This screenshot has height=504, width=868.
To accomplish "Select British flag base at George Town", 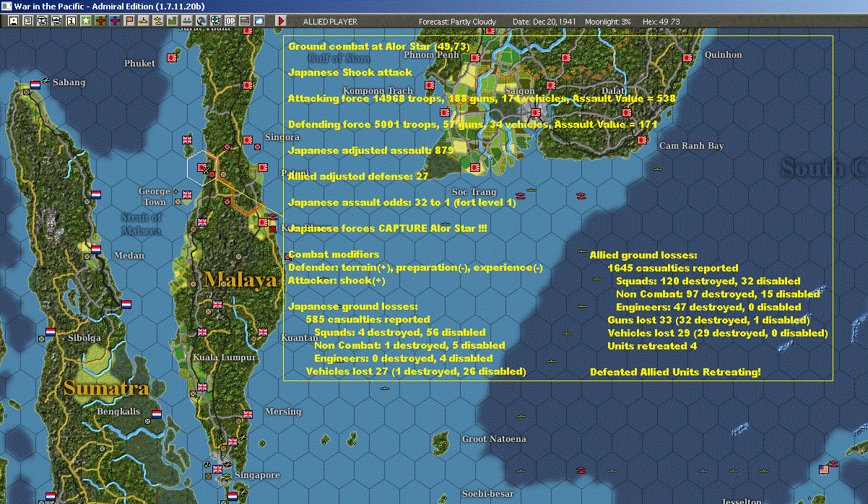I will pyautogui.click(x=187, y=195).
